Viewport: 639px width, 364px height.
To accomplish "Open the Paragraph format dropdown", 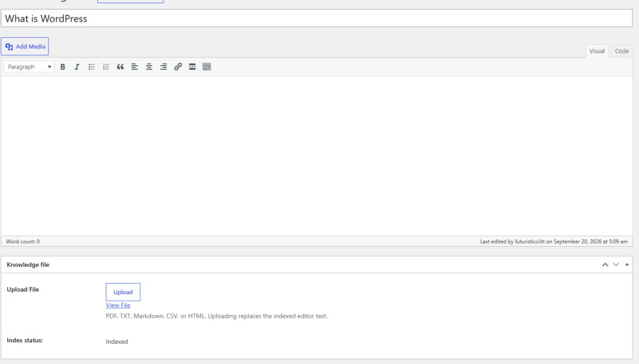I will click(29, 67).
